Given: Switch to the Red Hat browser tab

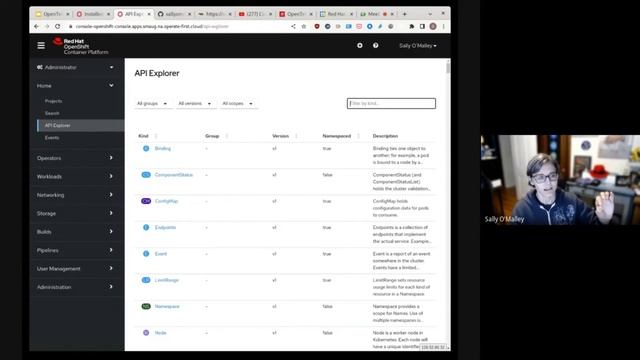Looking at the screenshot, I should point(336,14).
